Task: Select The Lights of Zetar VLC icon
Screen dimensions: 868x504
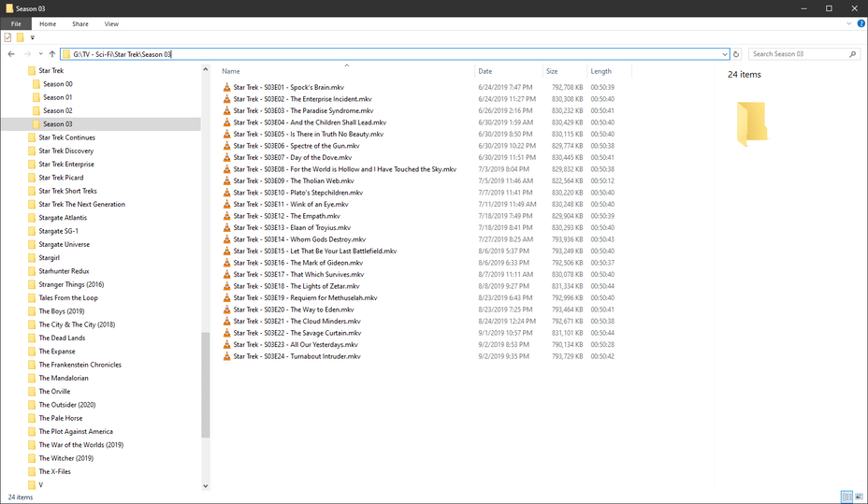Action: 226,286
